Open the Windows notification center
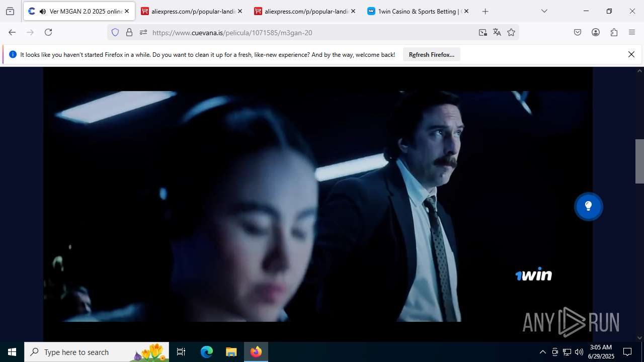This screenshot has height=362, width=644. (x=627, y=352)
